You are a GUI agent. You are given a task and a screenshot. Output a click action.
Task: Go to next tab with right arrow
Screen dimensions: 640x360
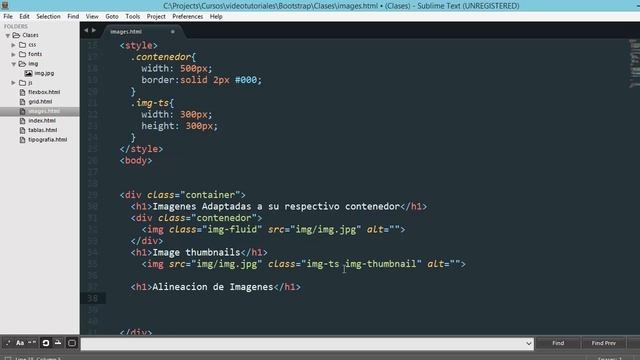tap(94, 30)
